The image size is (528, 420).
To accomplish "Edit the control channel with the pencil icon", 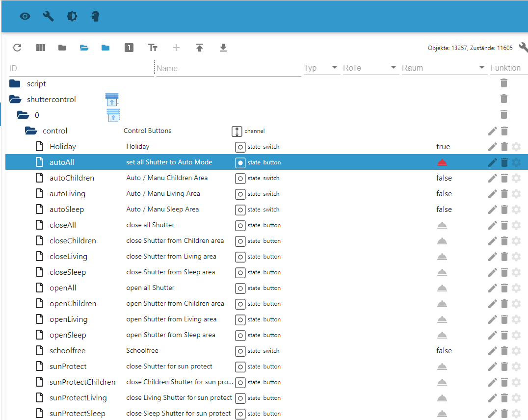I will click(492, 131).
